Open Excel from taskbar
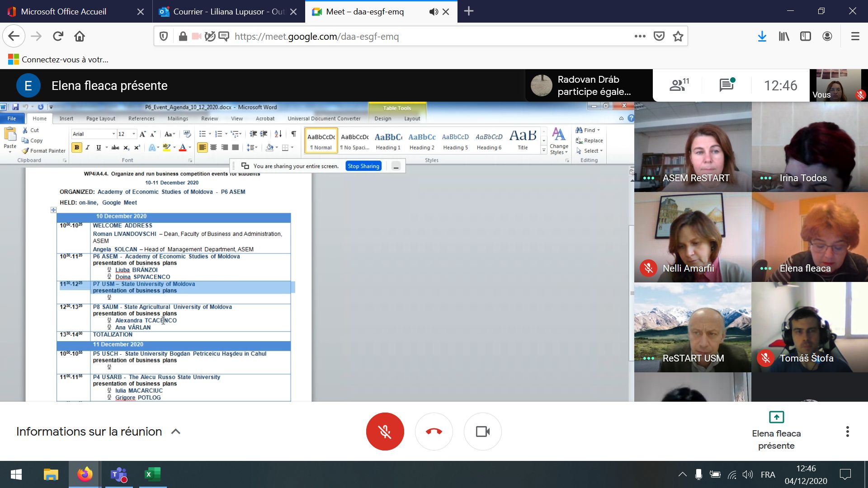Screen dimensions: 868x488 [x=152, y=474]
